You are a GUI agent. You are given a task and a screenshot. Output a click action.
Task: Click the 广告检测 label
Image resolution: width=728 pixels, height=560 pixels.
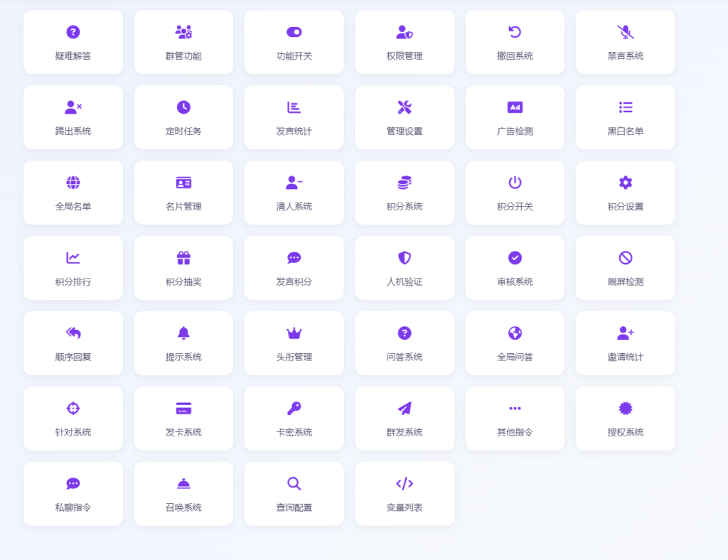(x=515, y=131)
